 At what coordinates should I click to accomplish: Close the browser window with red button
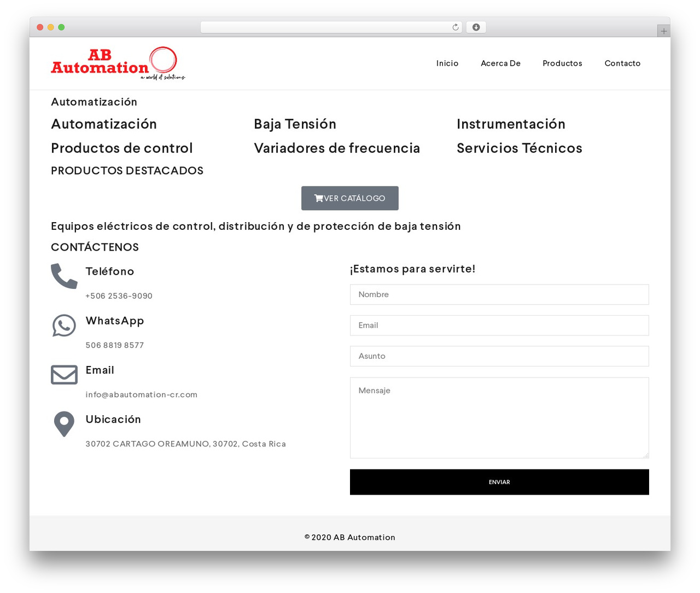pos(40,27)
